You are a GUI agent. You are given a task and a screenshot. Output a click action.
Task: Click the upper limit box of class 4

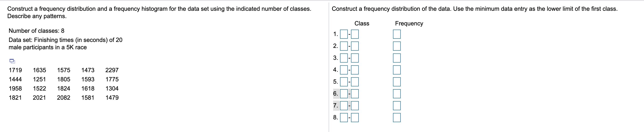355,70
